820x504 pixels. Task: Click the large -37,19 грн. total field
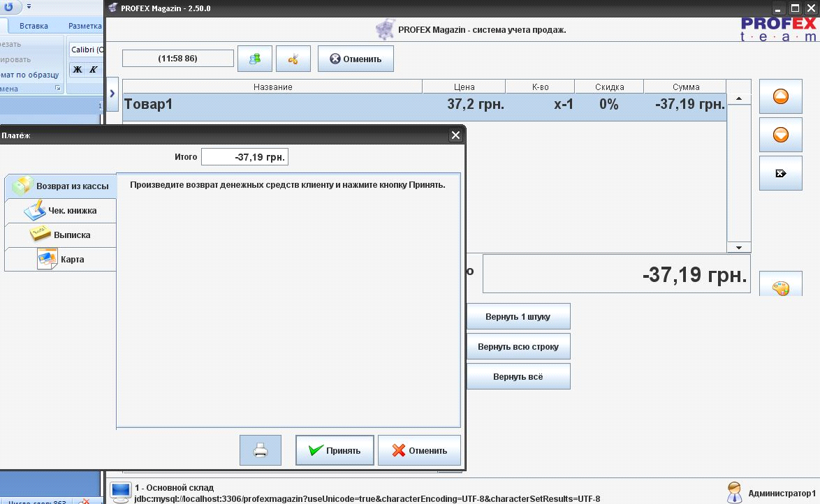[617, 274]
